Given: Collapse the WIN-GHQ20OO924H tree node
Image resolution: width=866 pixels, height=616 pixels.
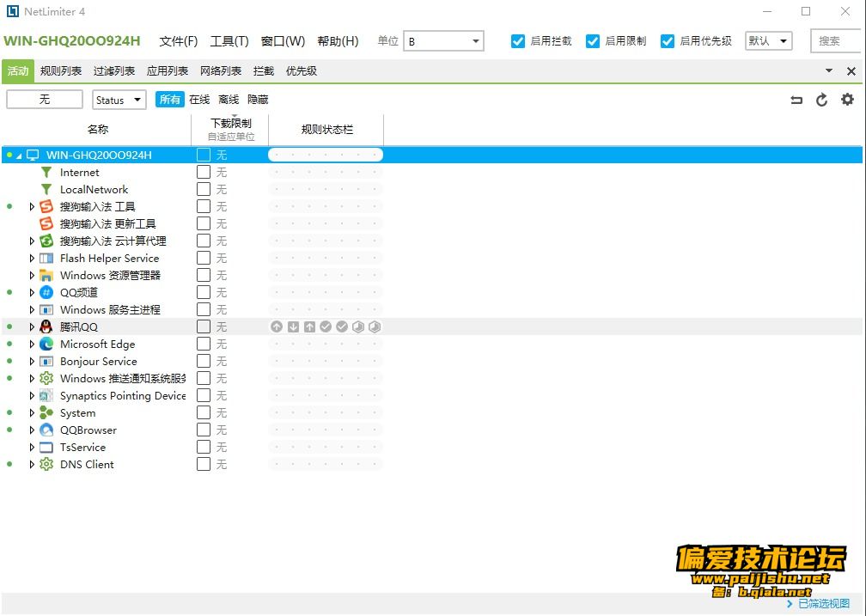Looking at the screenshot, I should pos(19,156).
